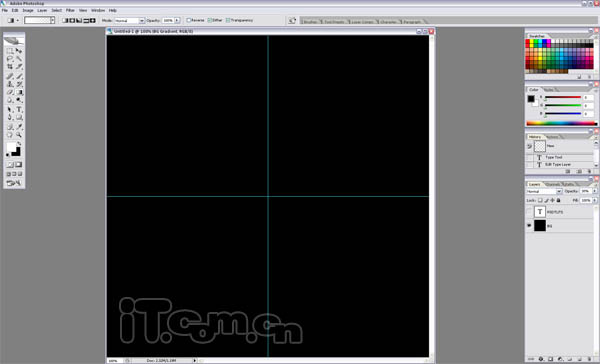Select the text layer in Layers panel
Viewport: 600px width, 364px height.
point(560,212)
